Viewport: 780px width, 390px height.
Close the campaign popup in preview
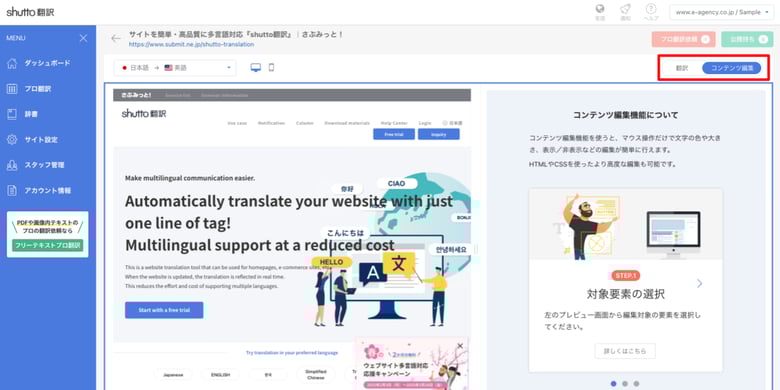click(x=460, y=346)
